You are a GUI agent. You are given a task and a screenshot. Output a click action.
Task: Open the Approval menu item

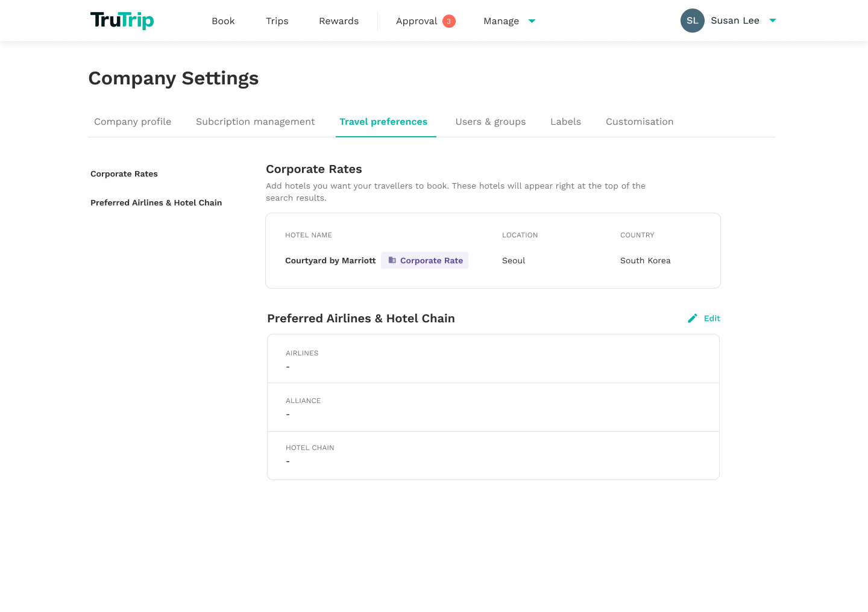[x=417, y=21]
